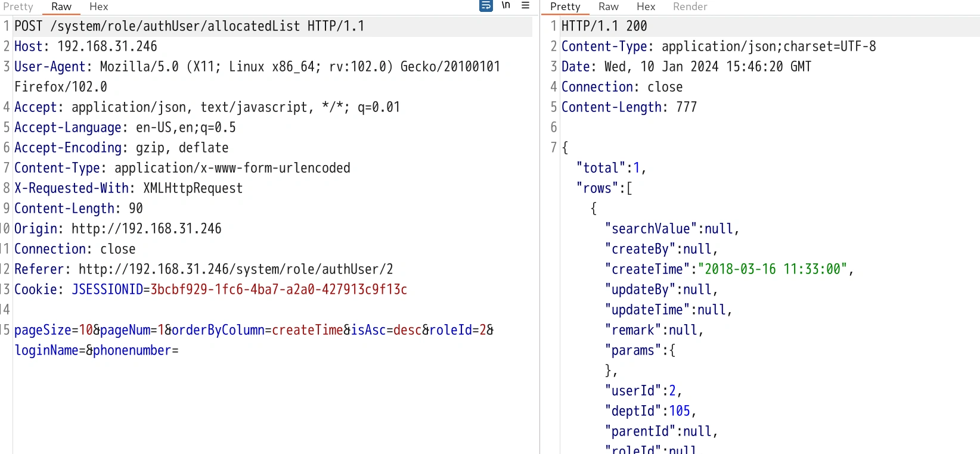Open the request Hex tab
The image size is (980, 454).
click(x=98, y=7)
